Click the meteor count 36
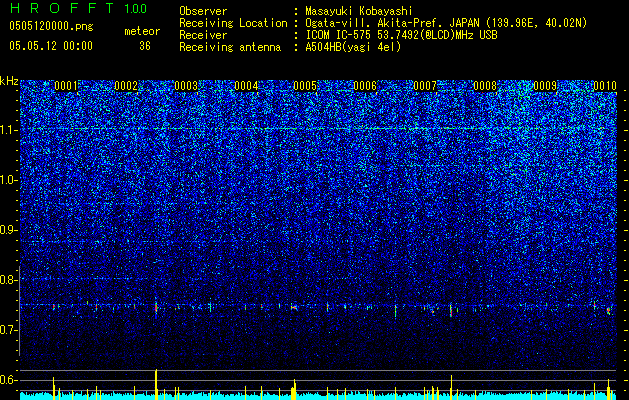 (145, 46)
